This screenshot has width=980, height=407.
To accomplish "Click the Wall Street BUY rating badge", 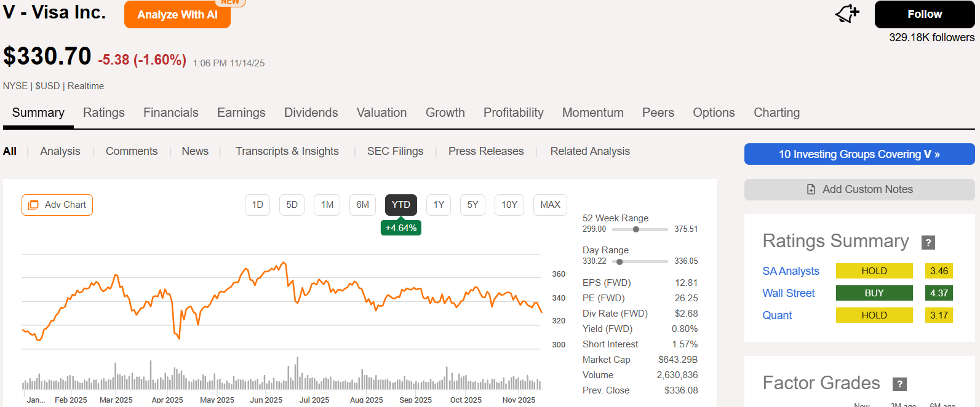I will 874,293.
